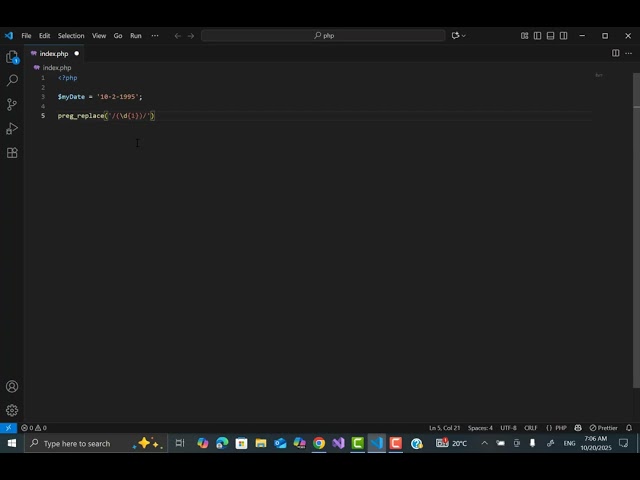Click line number 3 in the gutter

click(43, 97)
